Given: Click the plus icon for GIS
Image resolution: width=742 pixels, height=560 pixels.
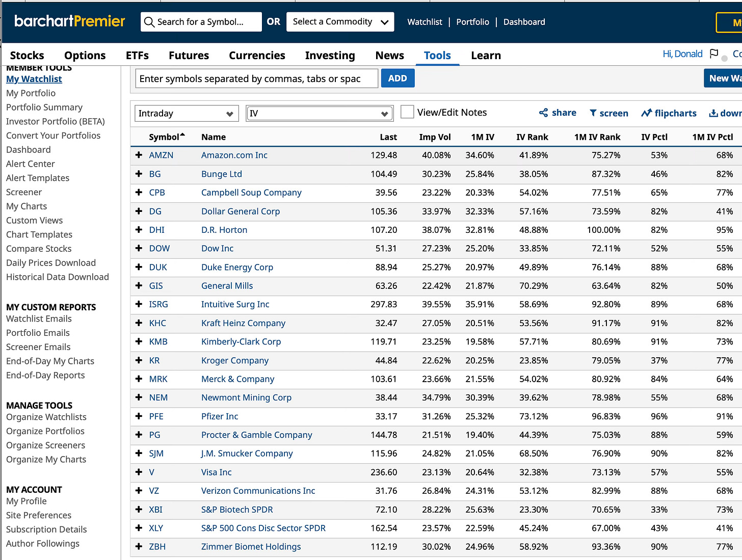Looking at the screenshot, I should click(139, 285).
